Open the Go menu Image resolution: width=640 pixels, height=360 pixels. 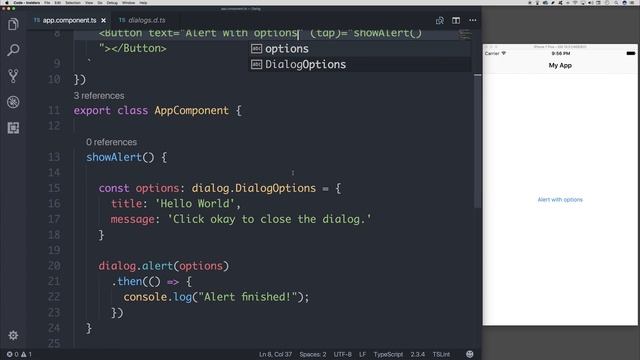point(100,2)
